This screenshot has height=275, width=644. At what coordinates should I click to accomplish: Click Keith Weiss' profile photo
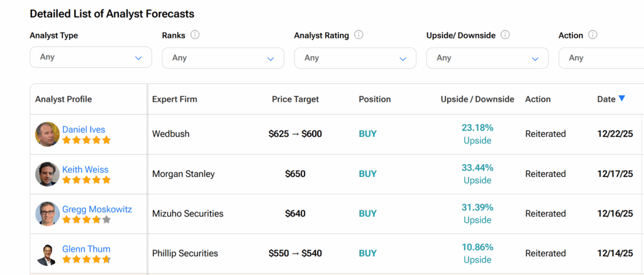tap(47, 174)
